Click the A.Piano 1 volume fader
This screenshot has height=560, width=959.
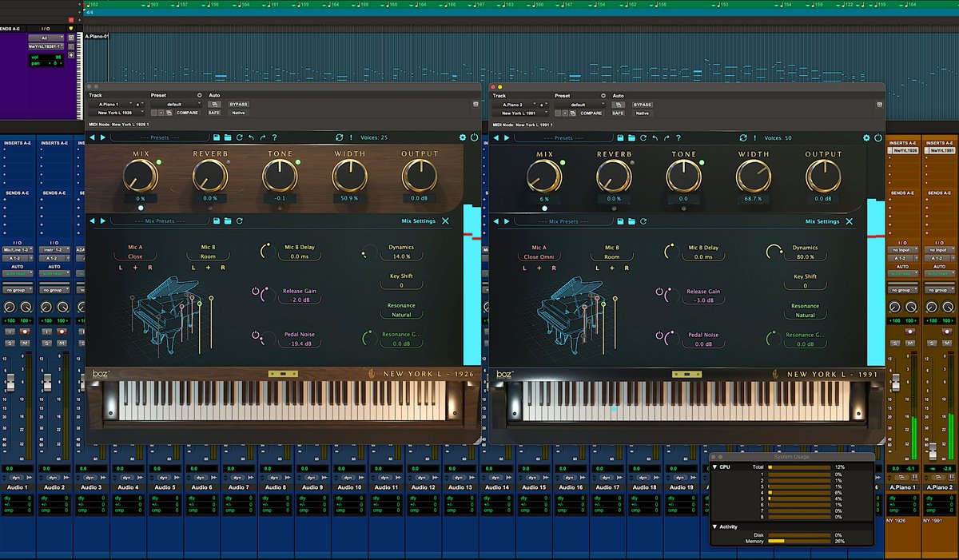[x=896, y=381]
